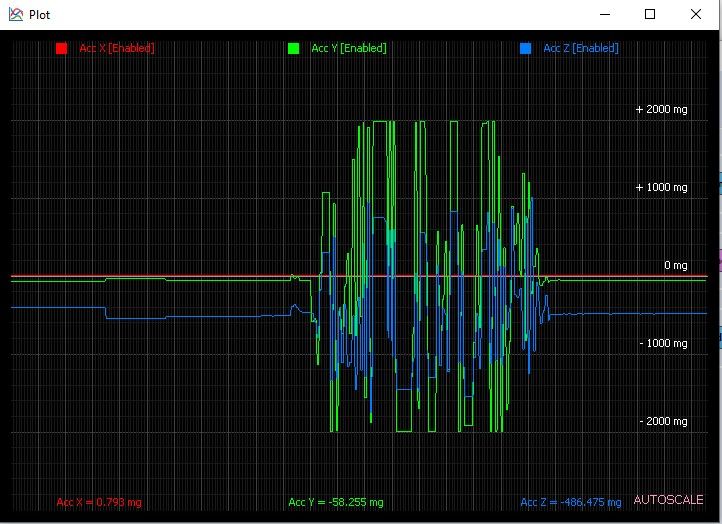Click the Acc Y = -58.255 mg readout
722x524 pixels.
[x=336, y=502]
